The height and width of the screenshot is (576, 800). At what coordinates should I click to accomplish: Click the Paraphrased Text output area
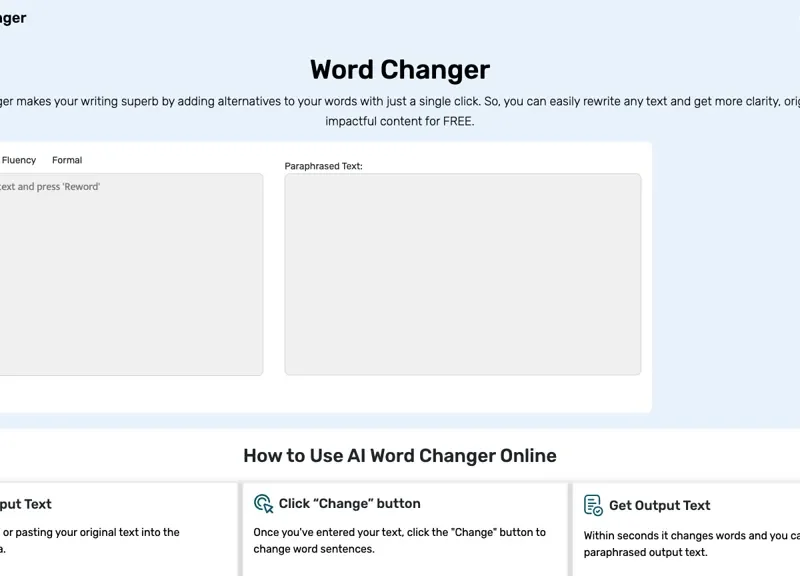462,272
